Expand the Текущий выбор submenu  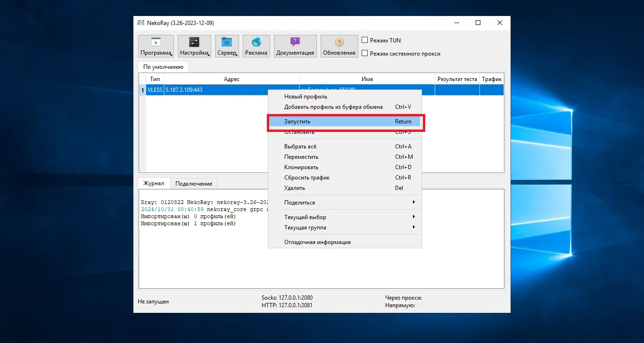point(345,217)
